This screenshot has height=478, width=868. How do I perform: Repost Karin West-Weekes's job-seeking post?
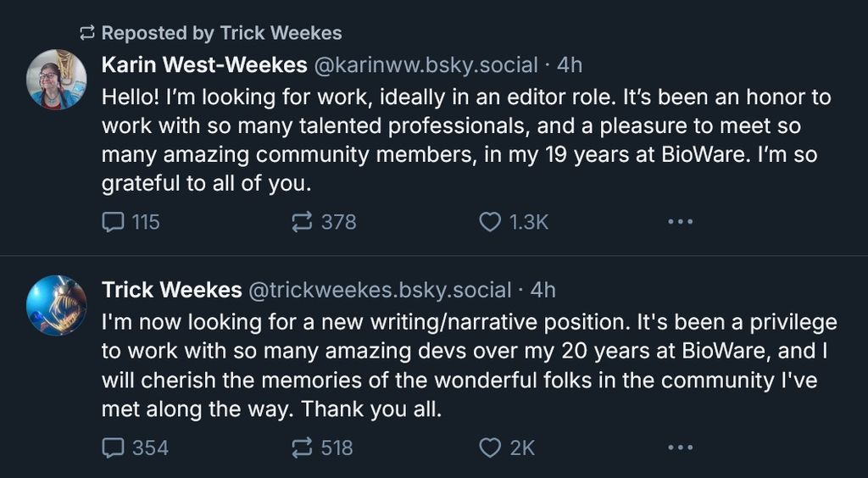tap(302, 222)
